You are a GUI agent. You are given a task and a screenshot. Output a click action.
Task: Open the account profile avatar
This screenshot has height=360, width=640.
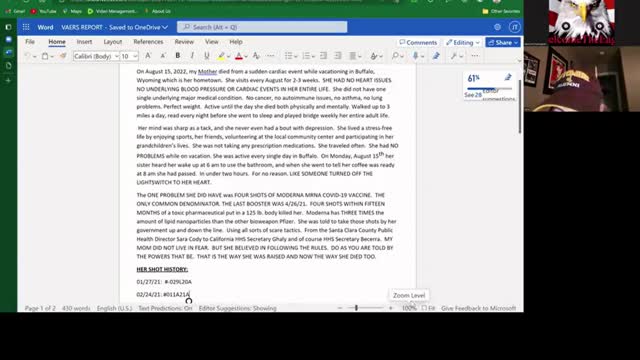click(x=514, y=27)
